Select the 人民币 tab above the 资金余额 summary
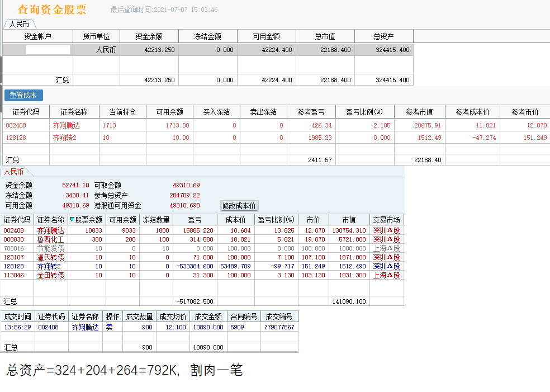This screenshot has width=550, height=392. (x=14, y=172)
